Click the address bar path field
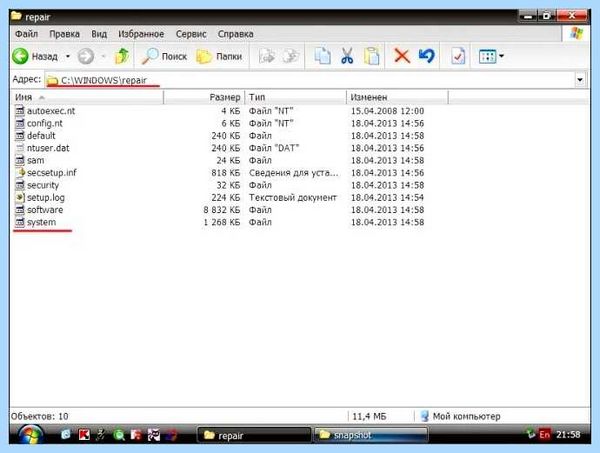 tap(310, 80)
